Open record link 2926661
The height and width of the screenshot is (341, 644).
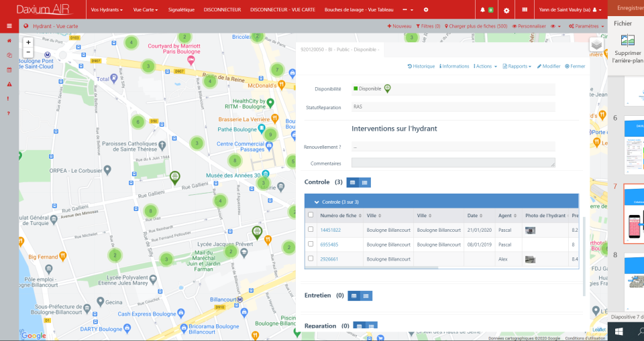pos(329,259)
